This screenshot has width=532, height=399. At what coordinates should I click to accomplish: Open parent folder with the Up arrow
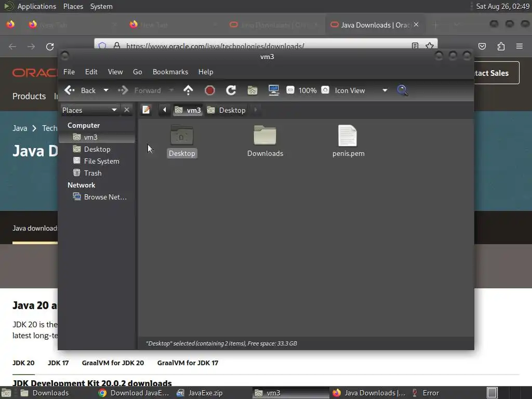[188, 90]
